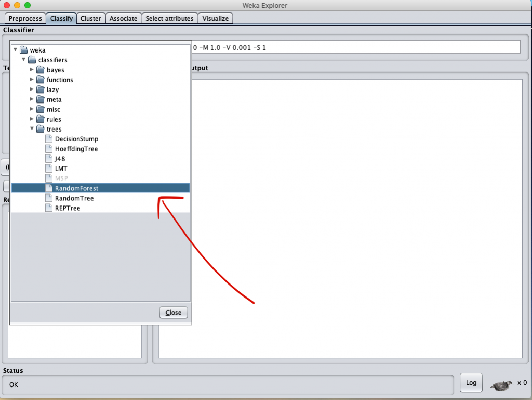Click the HoeffdingTree file icon
Screen dimensions: 532x400
click(49, 149)
